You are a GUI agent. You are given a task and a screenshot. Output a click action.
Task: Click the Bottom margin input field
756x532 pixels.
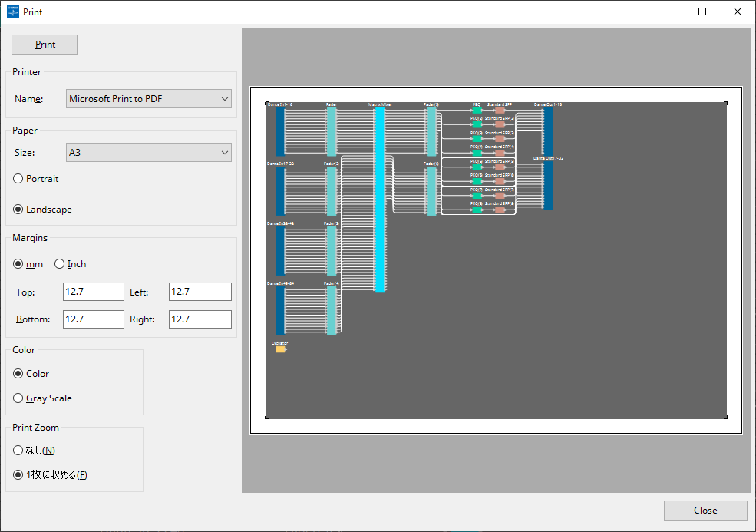(93, 319)
